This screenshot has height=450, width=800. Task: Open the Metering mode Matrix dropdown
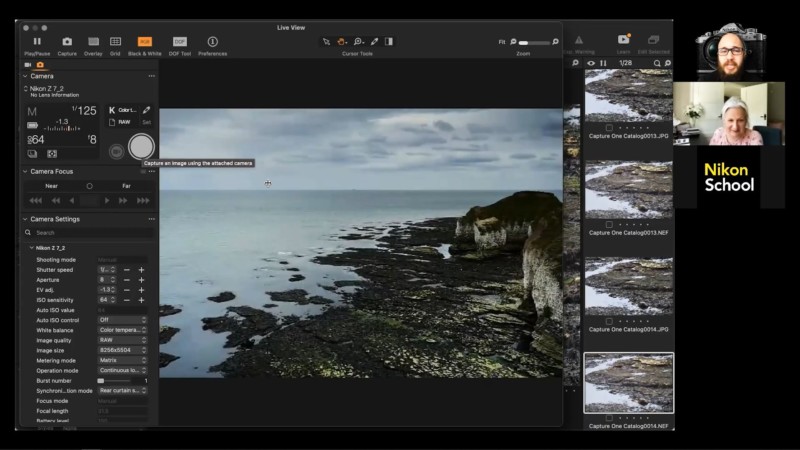(x=122, y=360)
